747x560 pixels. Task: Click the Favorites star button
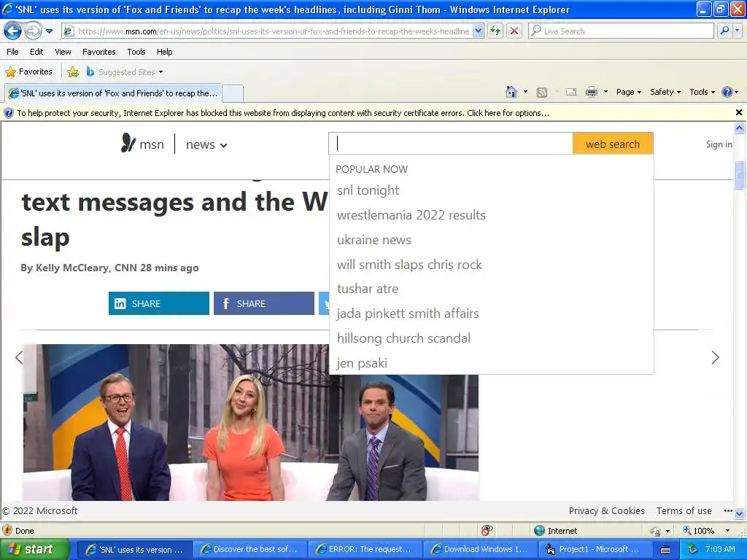[x=28, y=71]
